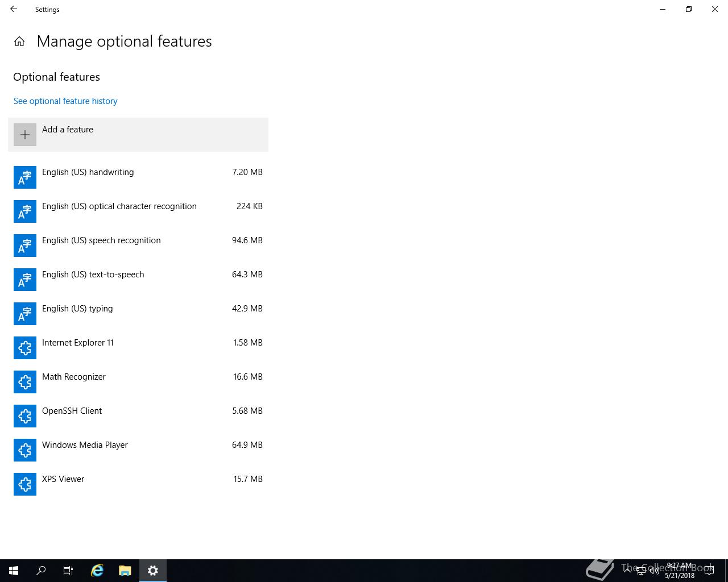Click the Optional features heading
728x582 pixels.
[x=56, y=77]
